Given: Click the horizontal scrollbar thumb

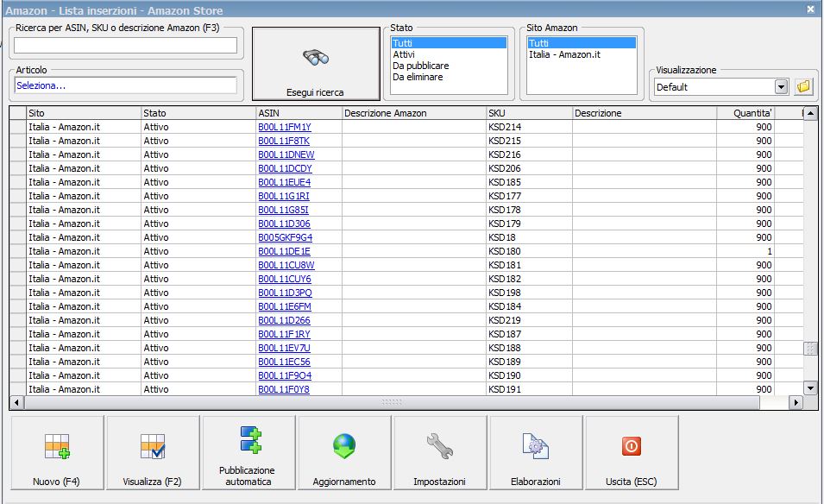Looking at the screenshot, I should point(392,402).
